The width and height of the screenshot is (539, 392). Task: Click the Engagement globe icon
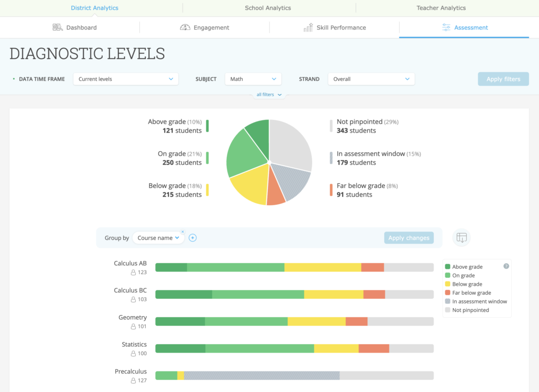[186, 27]
